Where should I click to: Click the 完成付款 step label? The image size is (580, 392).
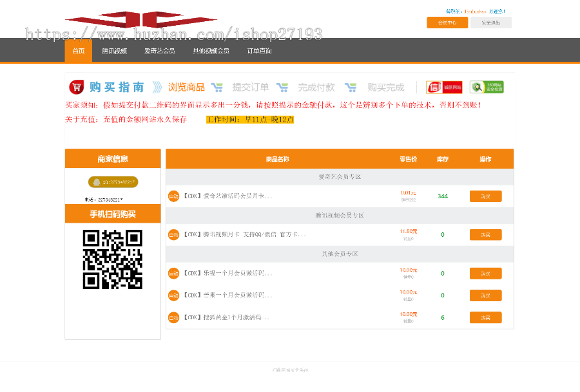click(x=316, y=87)
